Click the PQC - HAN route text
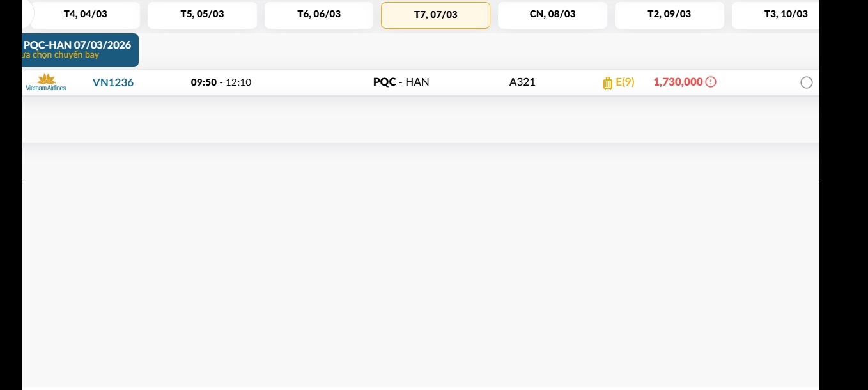This screenshot has width=868, height=390. [401, 82]
